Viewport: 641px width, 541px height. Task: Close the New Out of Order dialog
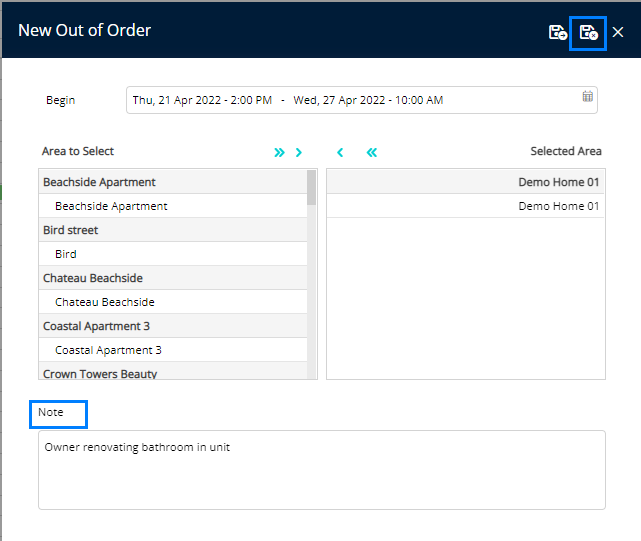pyautogui.click(x=618, y=32)
